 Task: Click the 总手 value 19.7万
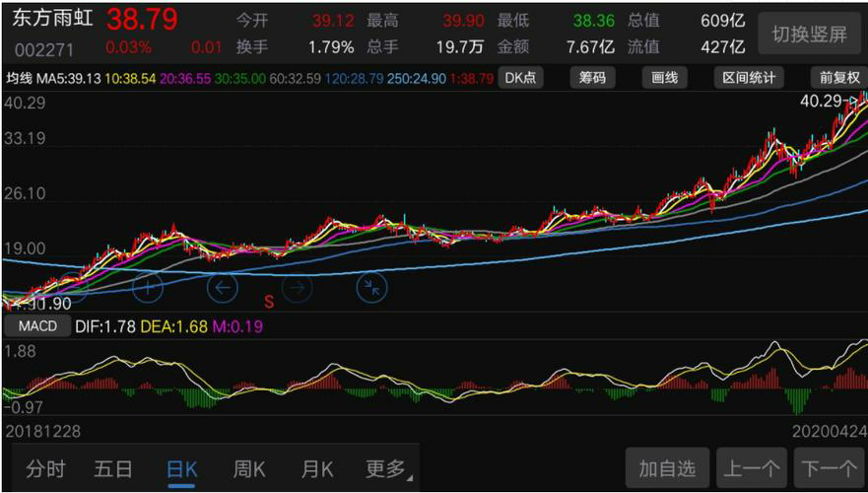[x=460, y=47]
